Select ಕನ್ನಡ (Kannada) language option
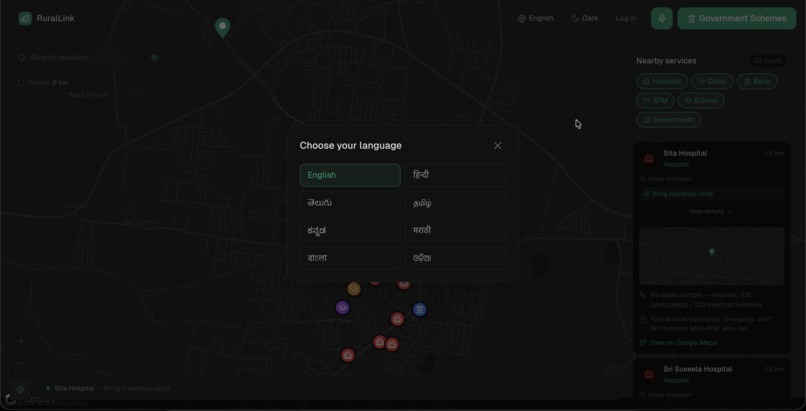Image resolution: width=806 pixels, height=411 pixels. click(350, 231)
